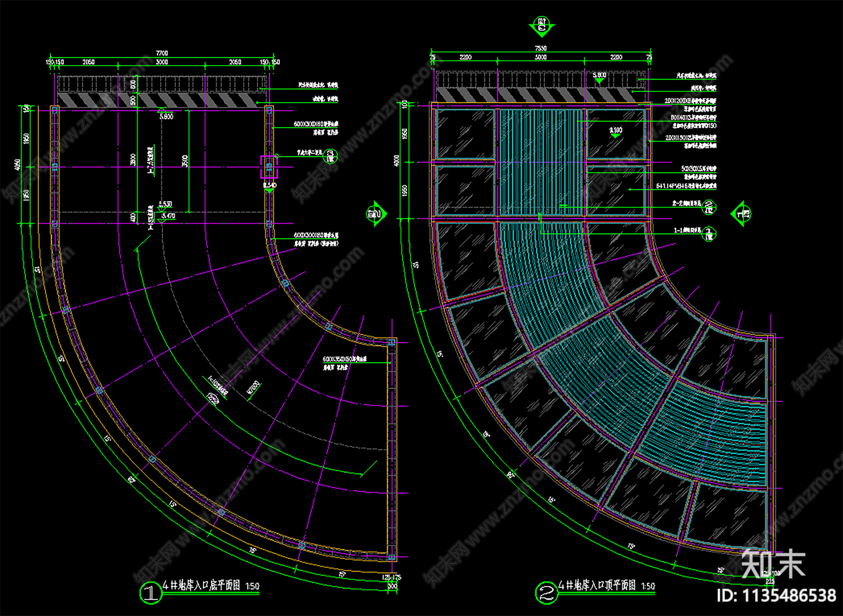Select the 3800 vertical dimension text

(133, 159)
